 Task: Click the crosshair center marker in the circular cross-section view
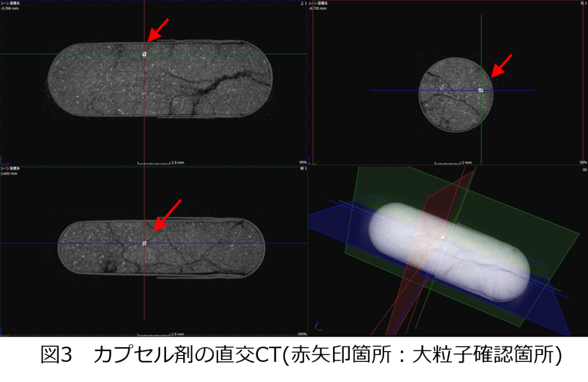click(481, 90)
